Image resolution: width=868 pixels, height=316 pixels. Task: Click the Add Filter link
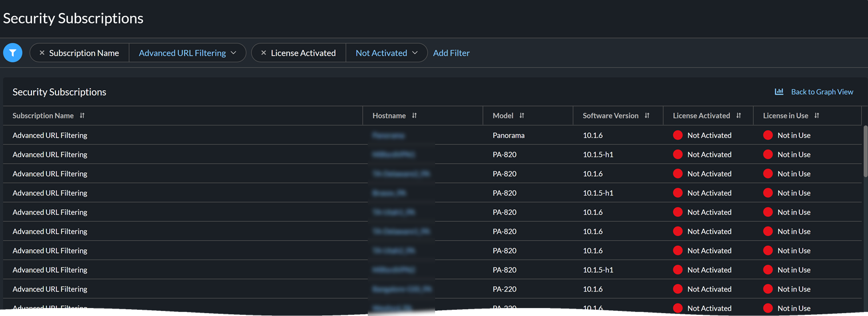(451, 53)
